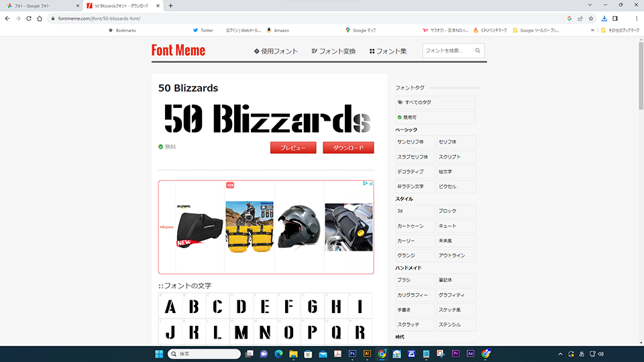Reload the page with the refresh icon
The height and width of the screenshot is (362, 644).
click(x=29, y=19)
